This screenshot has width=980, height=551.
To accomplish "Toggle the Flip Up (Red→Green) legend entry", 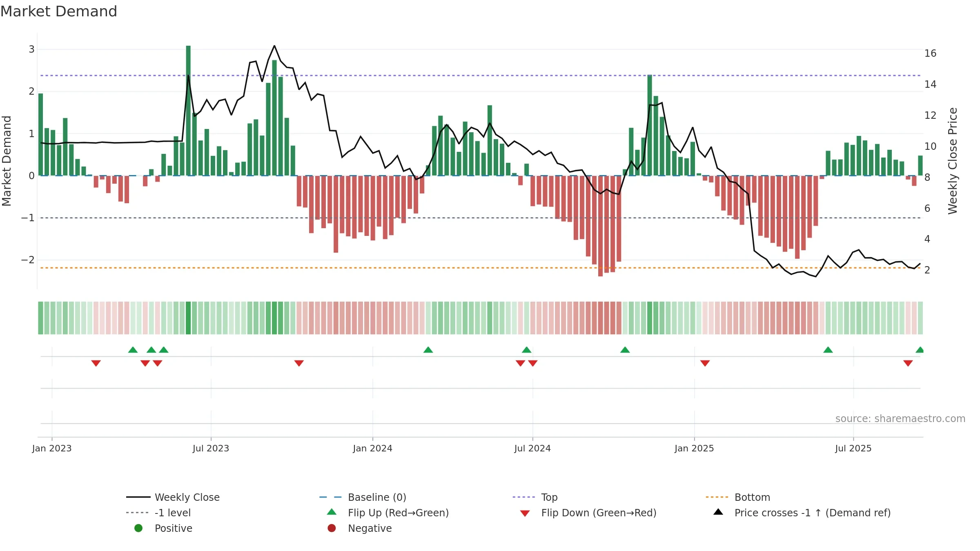I will pos(388,513).
